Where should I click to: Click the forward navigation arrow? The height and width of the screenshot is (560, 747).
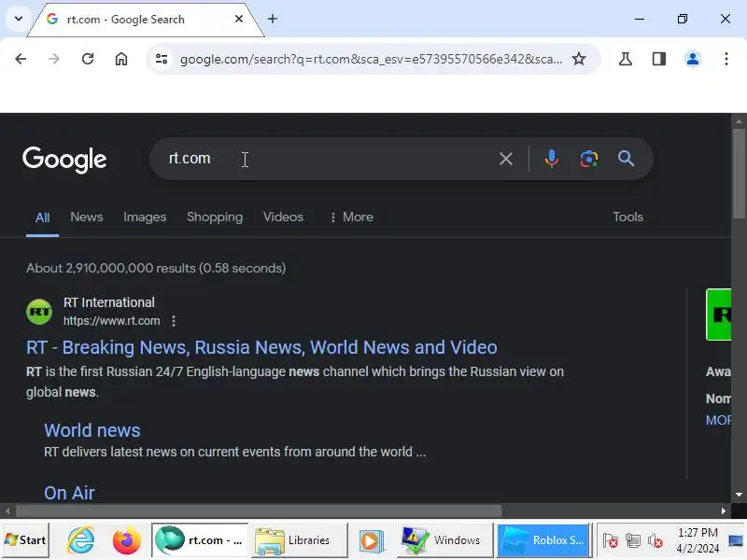pyautogui.click(x=54, y=59)
